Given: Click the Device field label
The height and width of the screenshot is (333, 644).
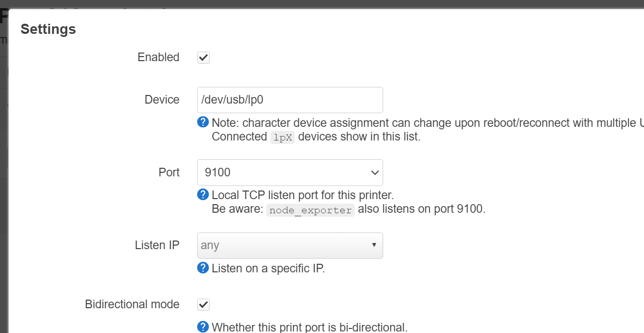Looking at the screenshot, I should (162, 100).
